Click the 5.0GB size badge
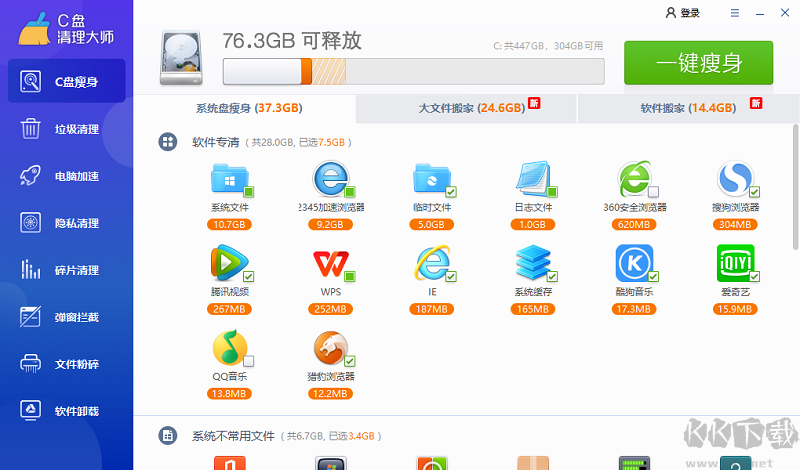 [432, 225]
